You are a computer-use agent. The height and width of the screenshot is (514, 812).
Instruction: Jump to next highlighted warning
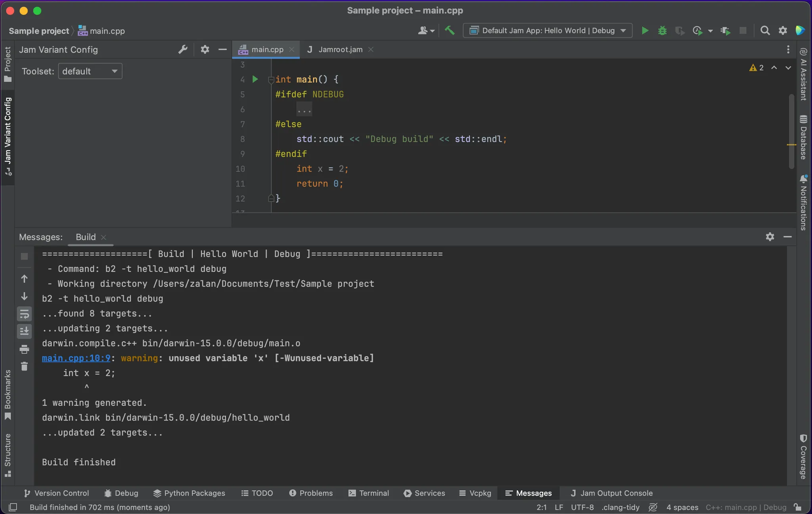788,68
